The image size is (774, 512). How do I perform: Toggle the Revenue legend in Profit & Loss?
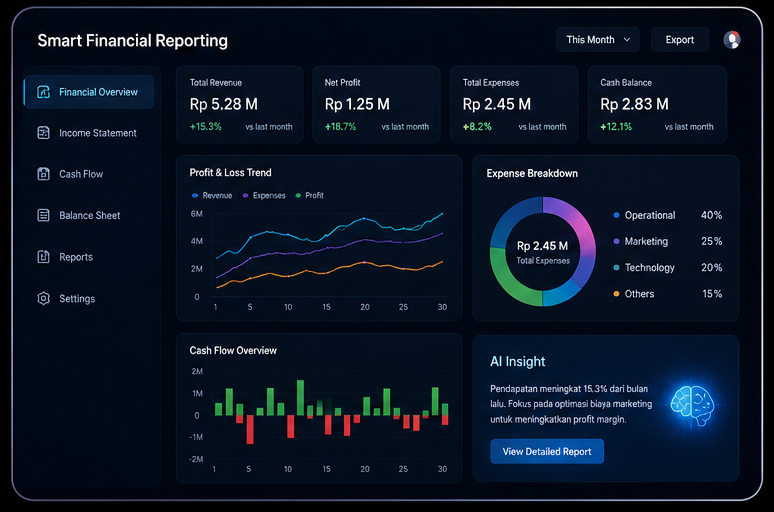click(x=212, y=196)
